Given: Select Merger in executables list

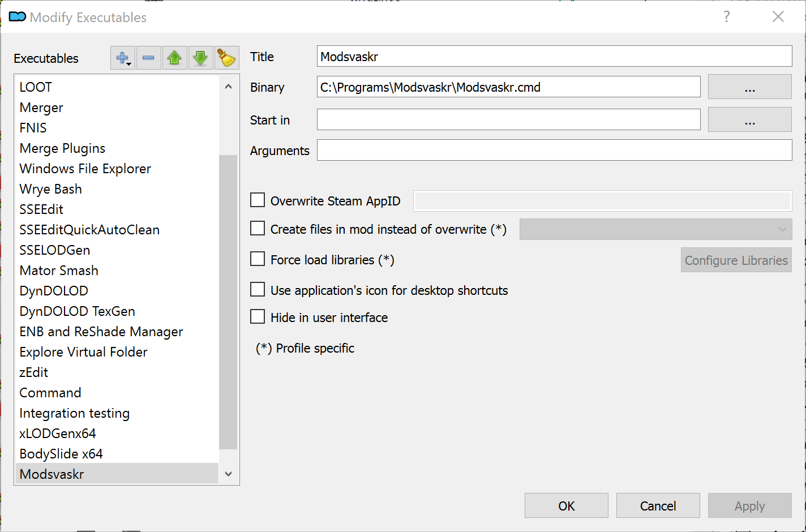Looking at the screenshot, I should click(117, 107).
